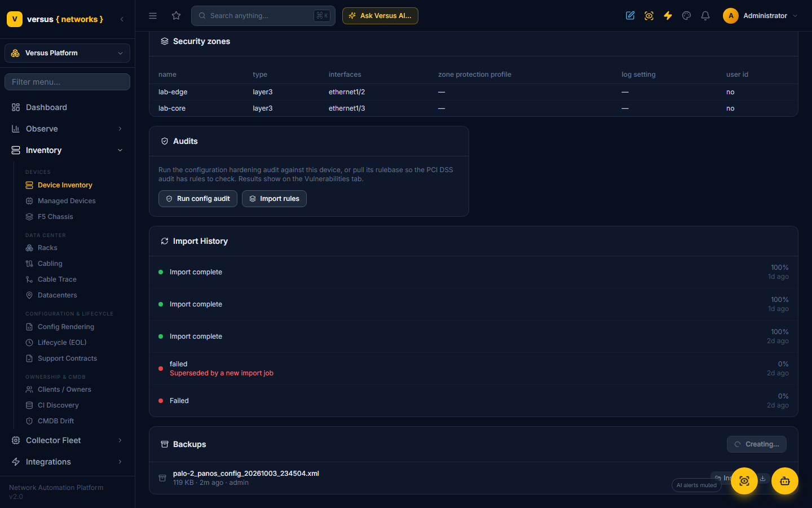
Task: Focus the Search anything field
Action: click(x=263, y=16)
